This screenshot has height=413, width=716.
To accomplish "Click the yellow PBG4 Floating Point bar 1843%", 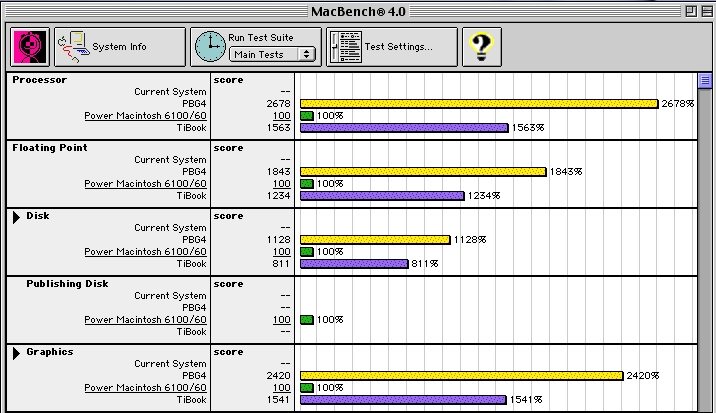I will pyautogui.click(x=423, y=172).
